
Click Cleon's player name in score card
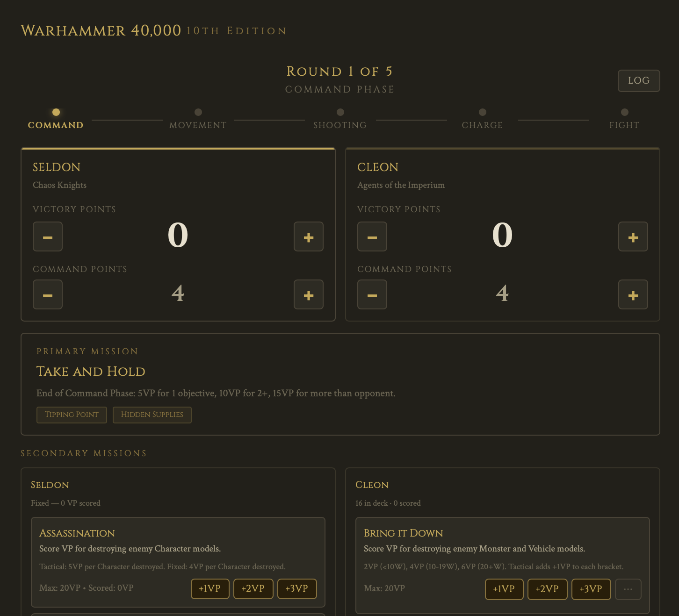tap(378, 167)
